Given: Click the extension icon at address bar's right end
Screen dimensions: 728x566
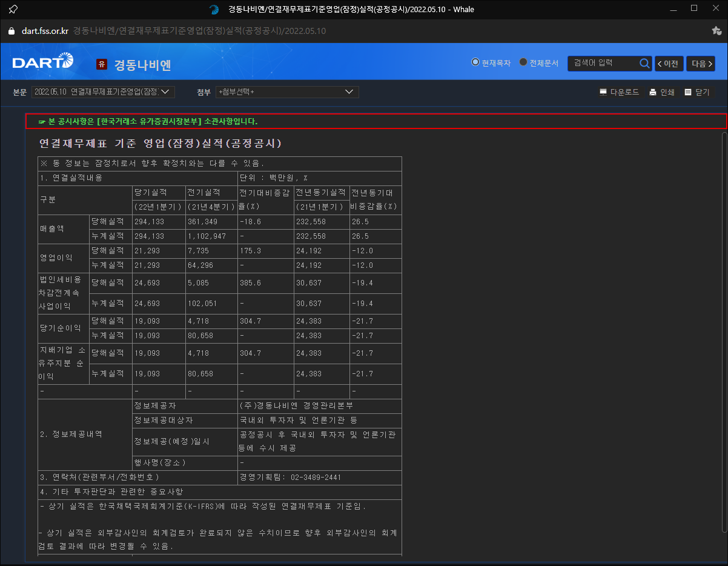Looking at the screenshot, I should (716, 31).
